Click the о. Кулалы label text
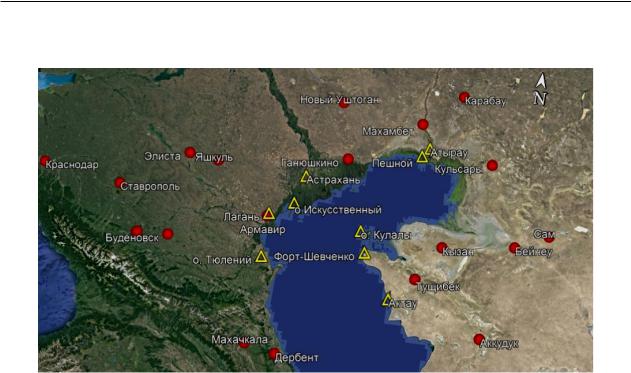 click(386, 235)
